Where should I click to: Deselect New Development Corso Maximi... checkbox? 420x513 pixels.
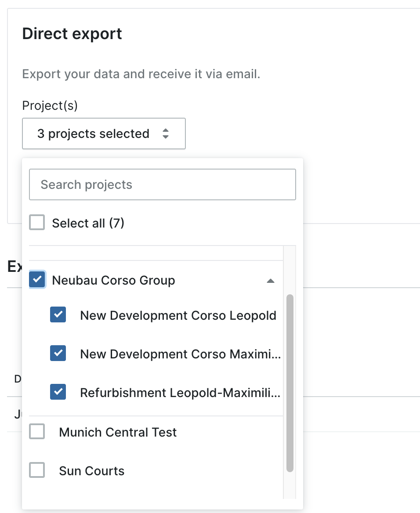(58, 354)
